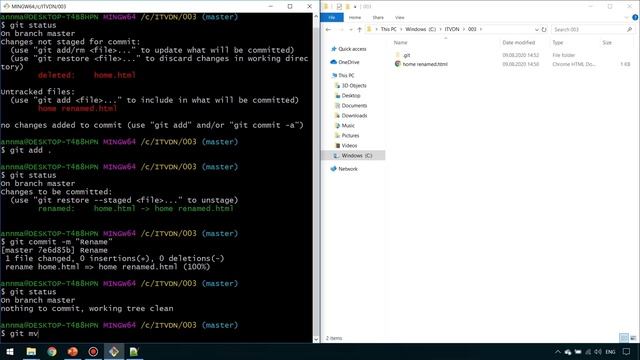Open Customize Quick Access Toolbar dropdown
This screenshot has width=640, height=360.
point(355,7)
